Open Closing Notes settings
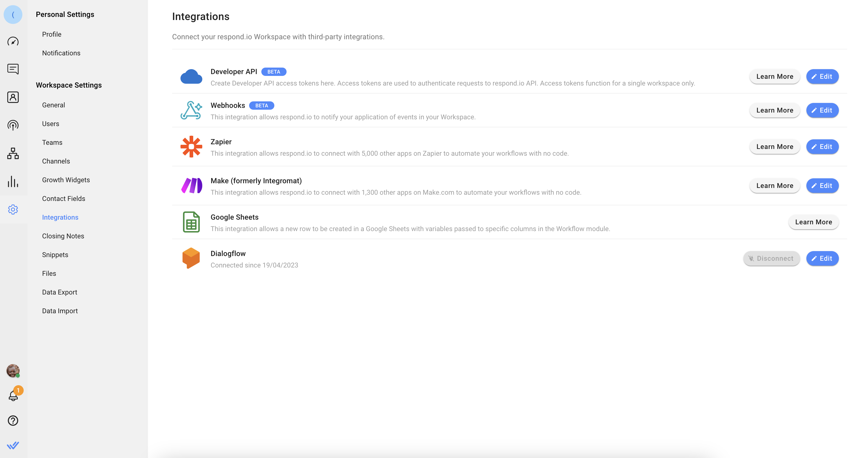 click(x=63, y=236)
